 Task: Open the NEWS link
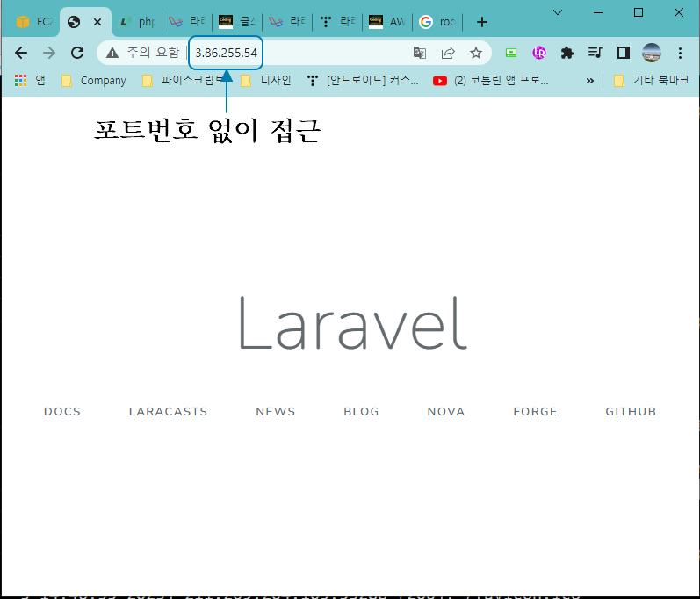pyautogui.click(x=276, y=412)
